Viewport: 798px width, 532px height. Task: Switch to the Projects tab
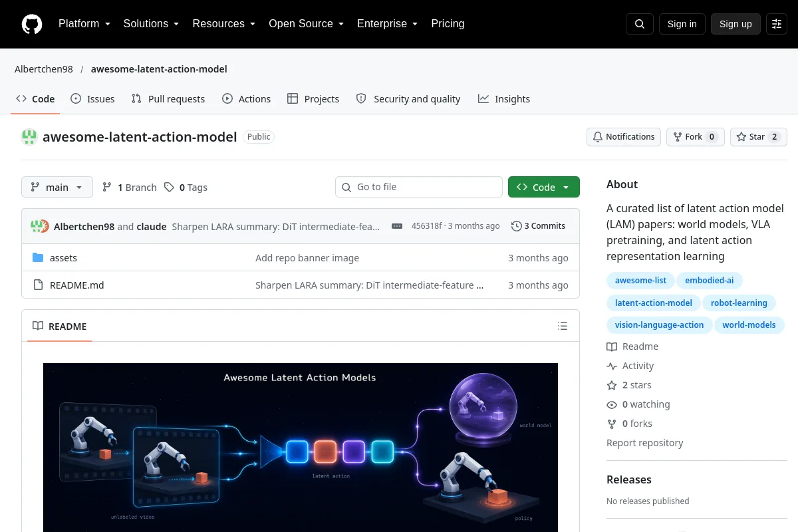(x=313, y=99)
